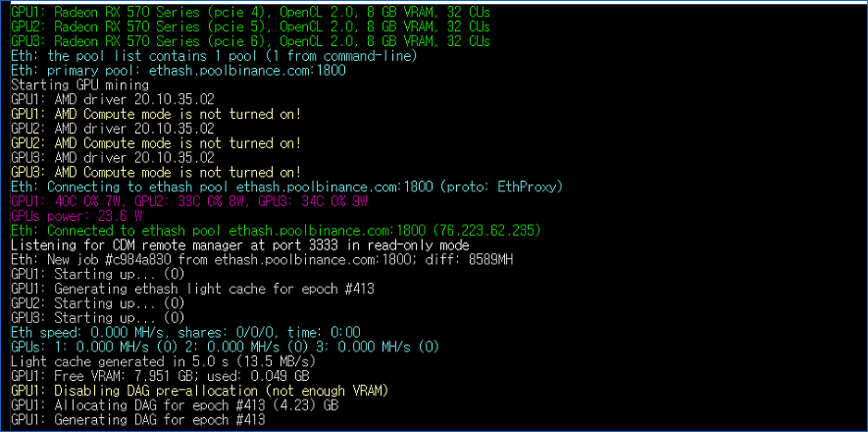868x432 pixels.
Task: Click 'Listening for CDM remote manager' line
Action: (x=240, y=244)
